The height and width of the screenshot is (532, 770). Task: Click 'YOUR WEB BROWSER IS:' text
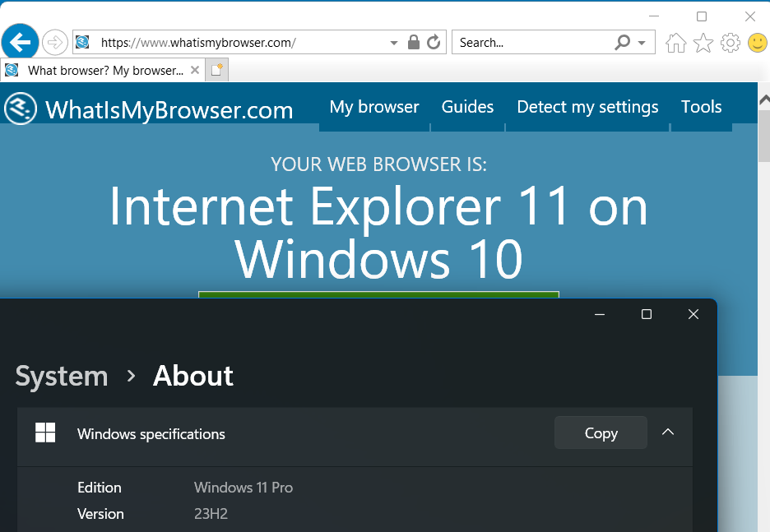point(378,164)
